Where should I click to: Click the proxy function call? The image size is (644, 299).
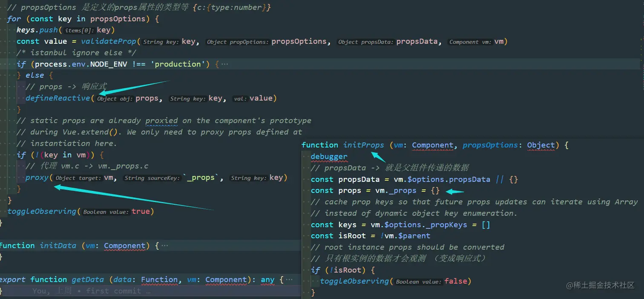pos(37,178)
